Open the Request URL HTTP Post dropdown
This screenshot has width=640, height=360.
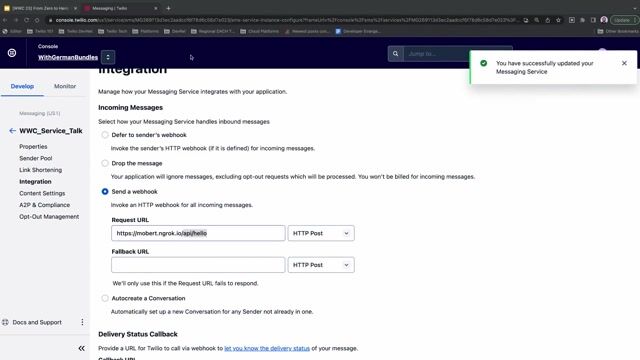[x=321, y=233]
